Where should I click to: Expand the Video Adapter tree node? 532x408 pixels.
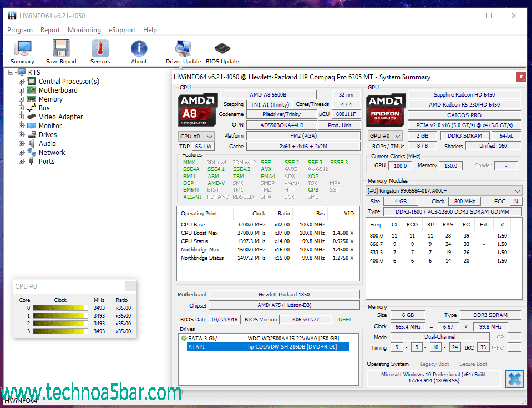tap(22, 117)
